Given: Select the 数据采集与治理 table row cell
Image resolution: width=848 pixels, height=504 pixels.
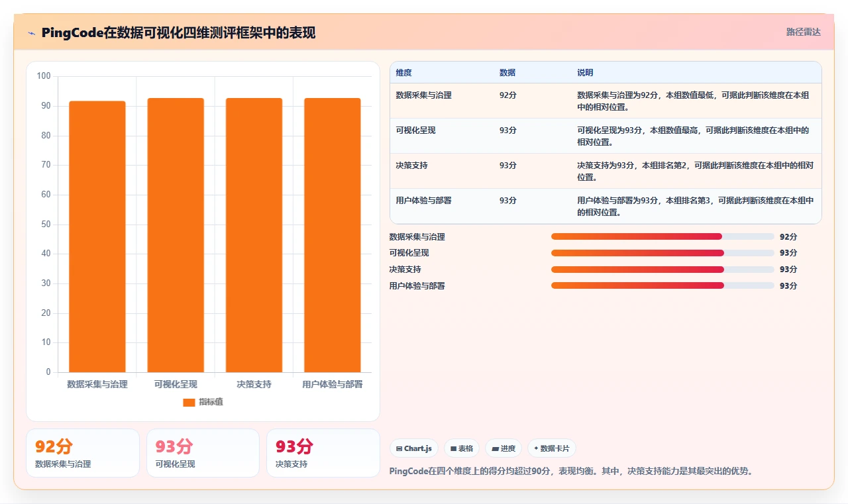Looking at the screenshot, I should [x=423, y=95].
